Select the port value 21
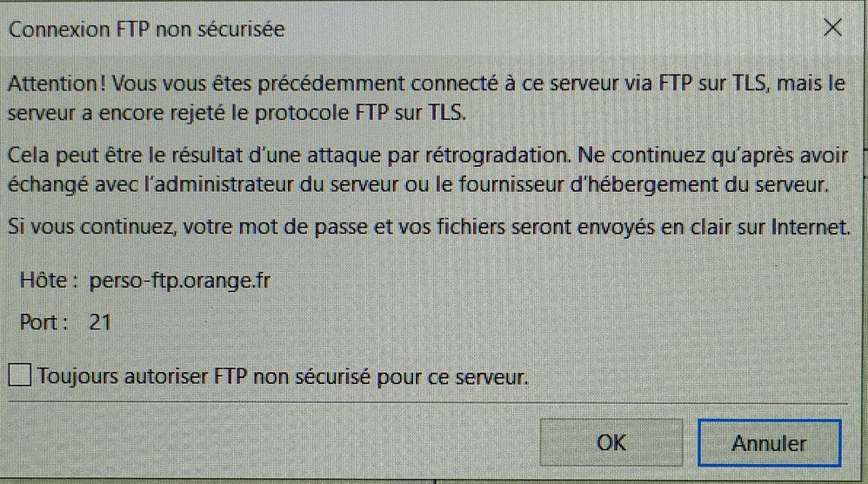This screenshot has width=868, height=484. (x=100, y=322)
